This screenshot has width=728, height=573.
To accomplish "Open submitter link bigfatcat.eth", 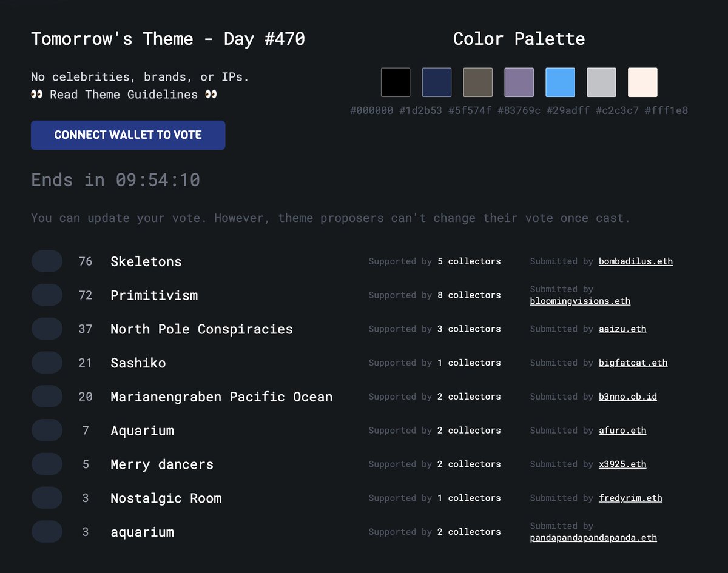I will (633, 363).
